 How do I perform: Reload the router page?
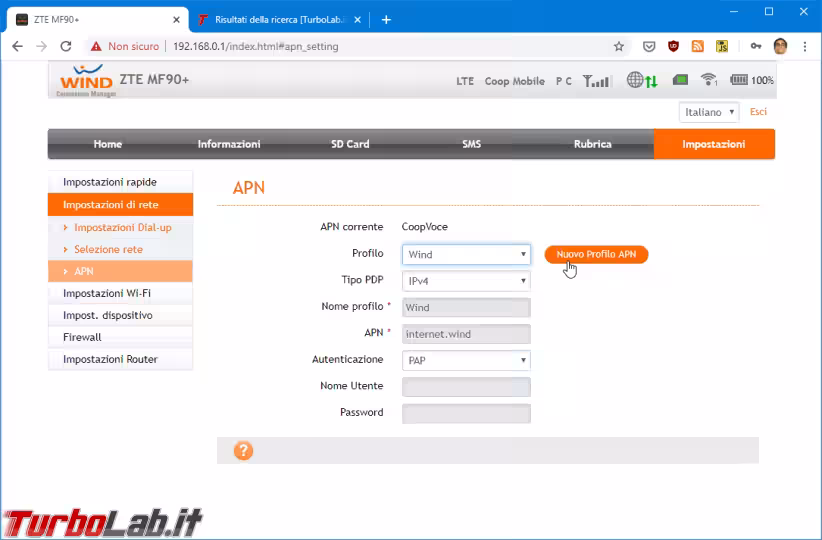pos(66,46)
